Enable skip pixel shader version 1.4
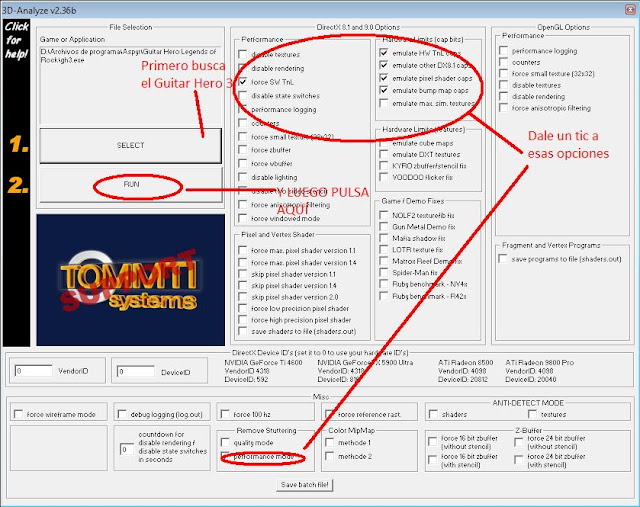Image resolution: width=640 pixels, height=507 pixels. [x=243, y=285]
